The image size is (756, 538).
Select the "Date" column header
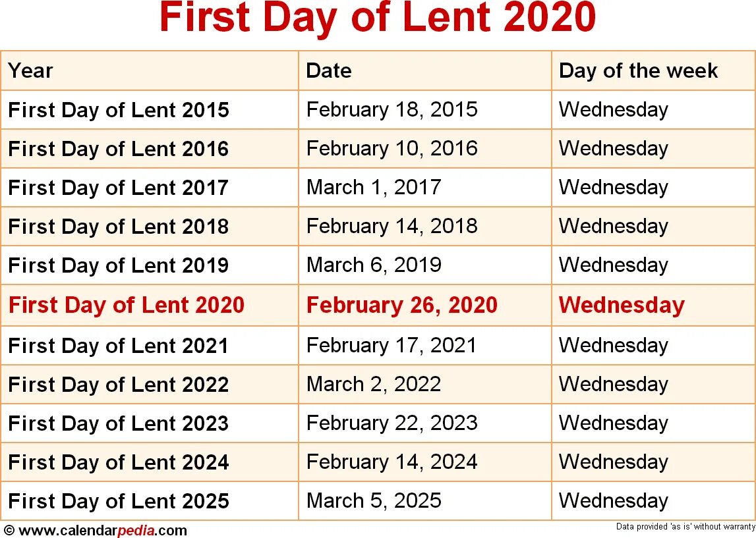tap(329, 70)
